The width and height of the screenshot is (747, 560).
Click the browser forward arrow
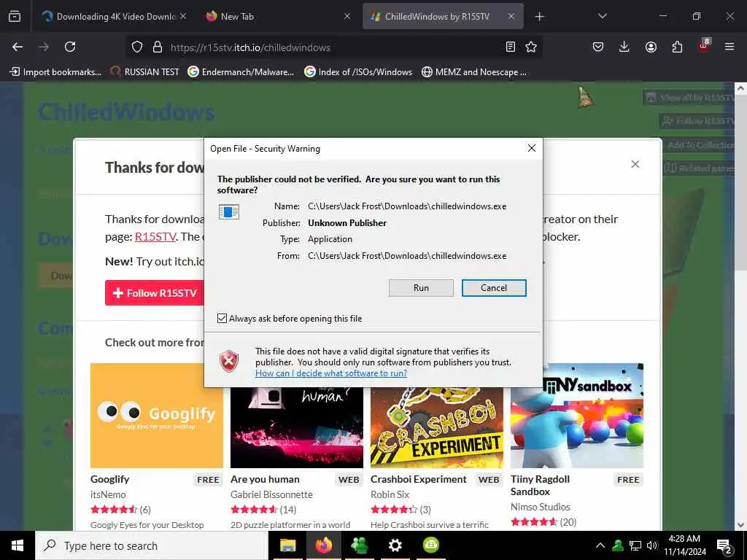click(x=44, y=47)
